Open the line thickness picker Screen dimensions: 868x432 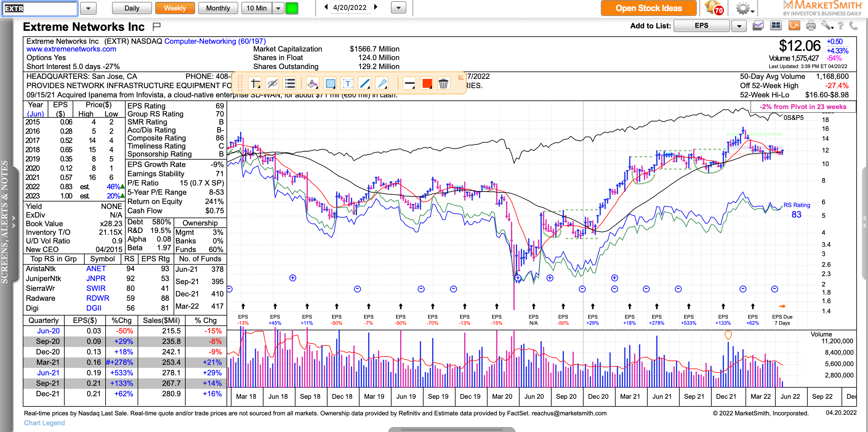click(409, 83)
